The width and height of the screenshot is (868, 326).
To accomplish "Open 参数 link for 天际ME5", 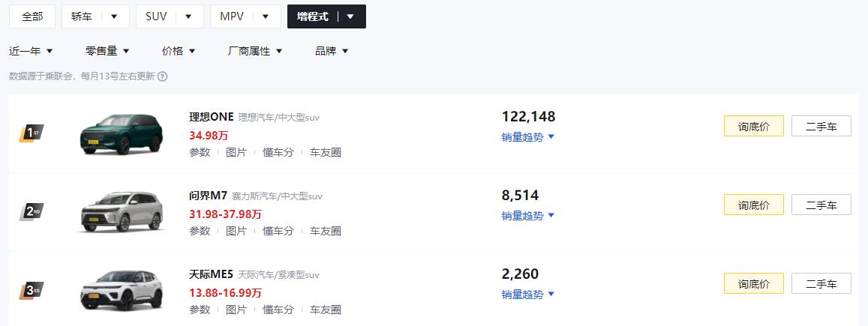I will [x=200, y=310].
